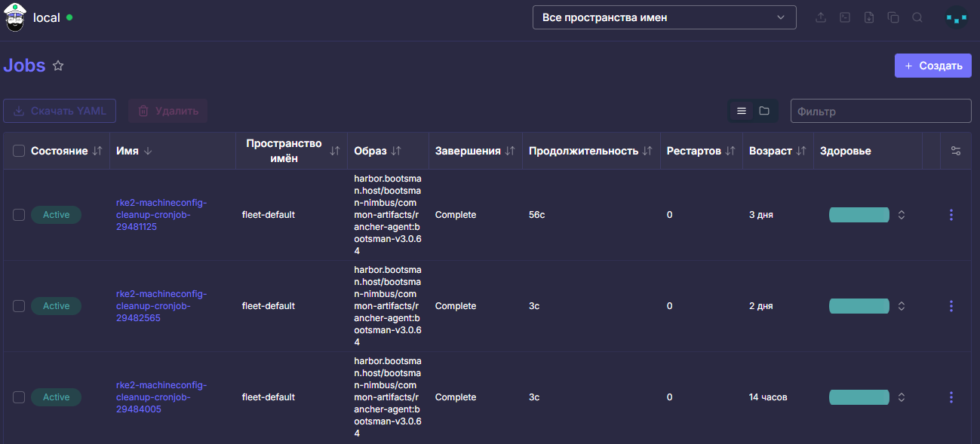Image resolution: width=980 pixels, height=444 pixels.
Task: Click health bar of job 29481125
Action: (859, 215)
